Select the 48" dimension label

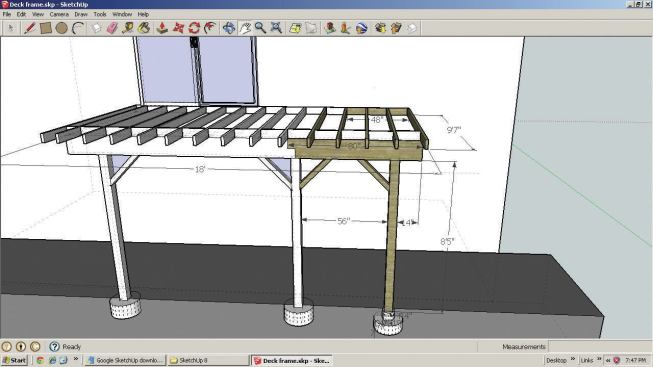tap(376, 120)
